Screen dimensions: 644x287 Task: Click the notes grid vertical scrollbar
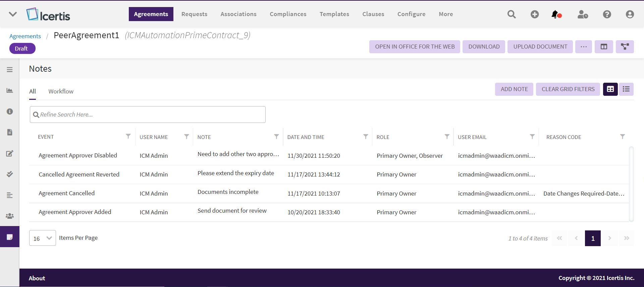click(631, 184)
